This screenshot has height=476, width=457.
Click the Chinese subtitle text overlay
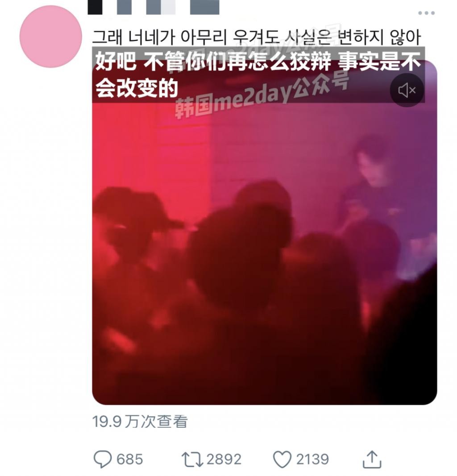point(258,75)
